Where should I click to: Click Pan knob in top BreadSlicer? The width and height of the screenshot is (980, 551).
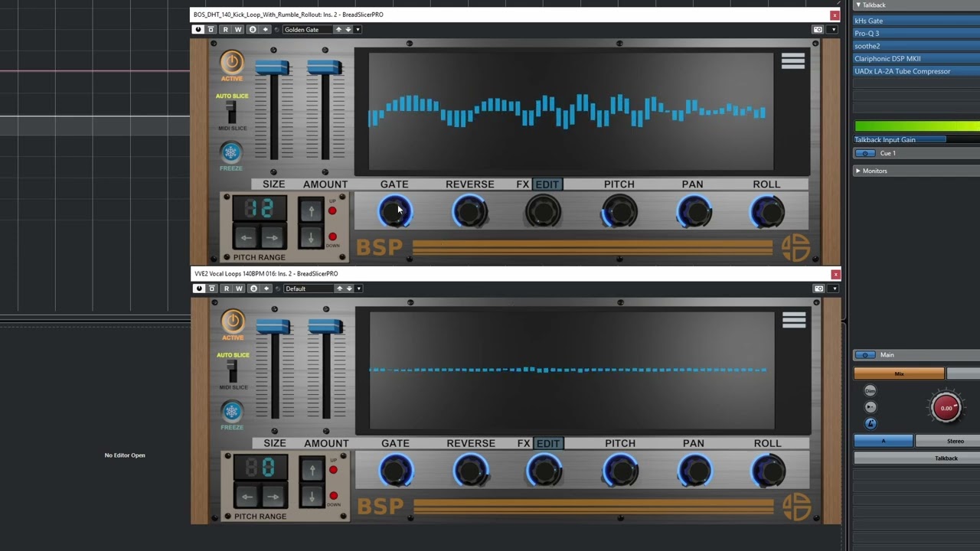click(694, 212)
